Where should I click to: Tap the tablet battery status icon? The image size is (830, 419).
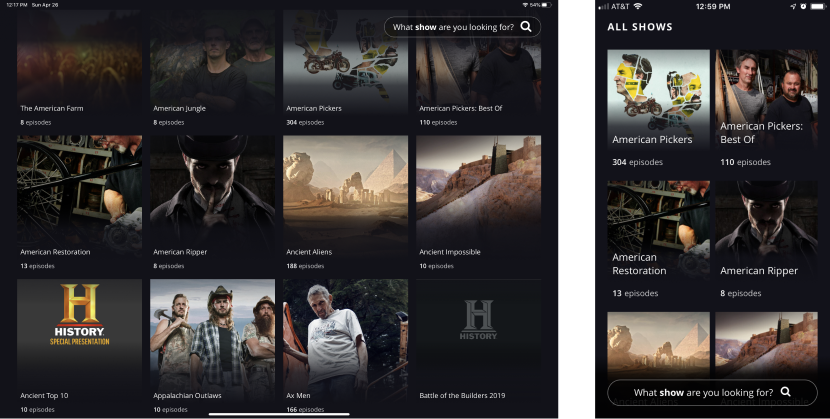coord(546,5)
